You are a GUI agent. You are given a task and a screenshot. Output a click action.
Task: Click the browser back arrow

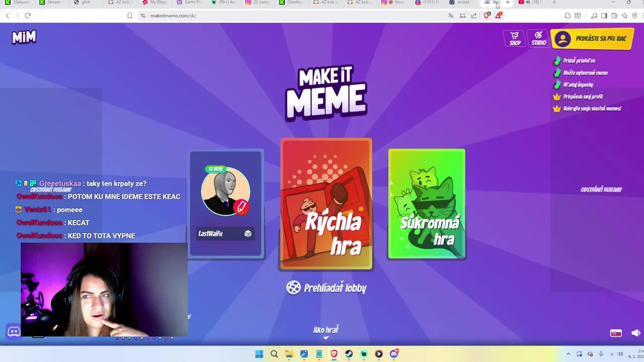[x=8, y=16]
